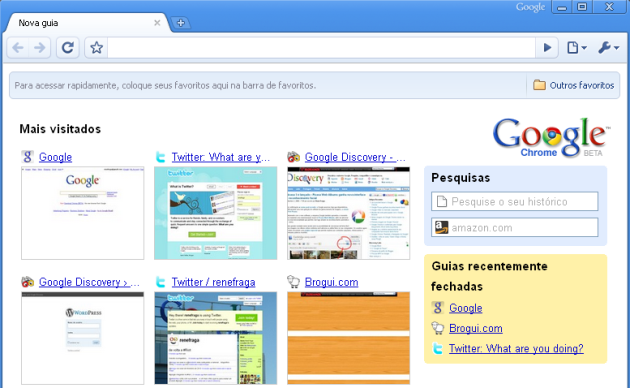Click inside the address bar
Viewport: 630px width, 388px height.
click(x=321, y=48)
